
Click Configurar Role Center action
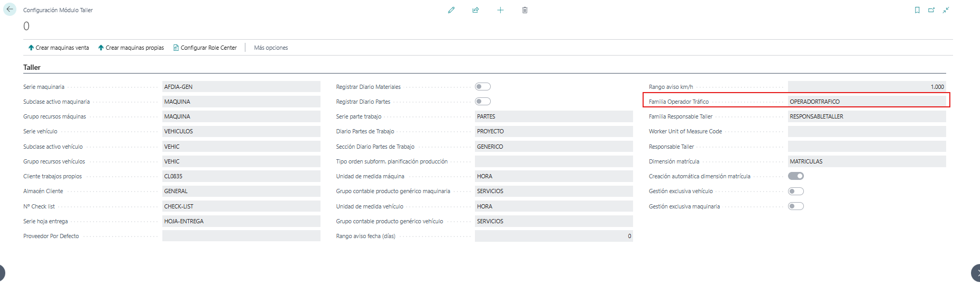pyautogui.click(x=205, y=48)
